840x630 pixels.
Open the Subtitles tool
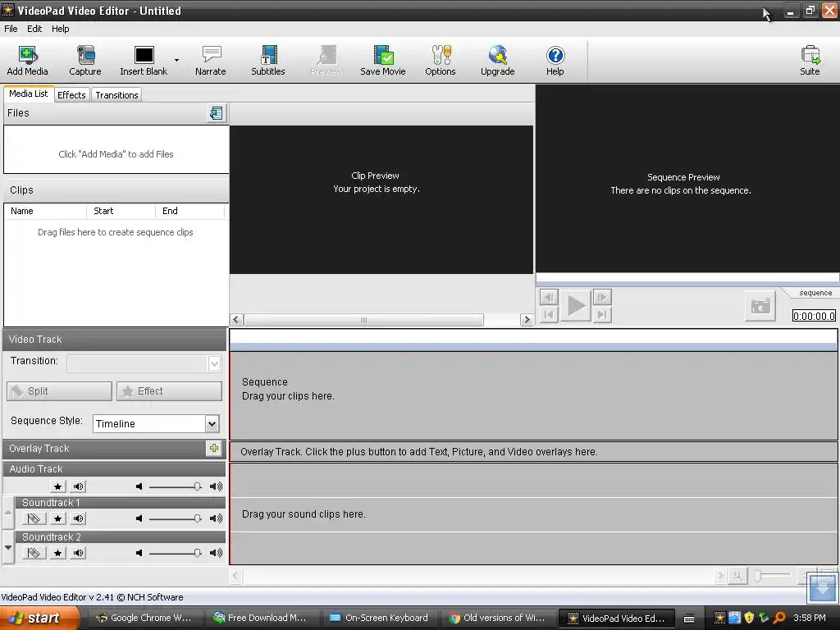click(268, 60)
